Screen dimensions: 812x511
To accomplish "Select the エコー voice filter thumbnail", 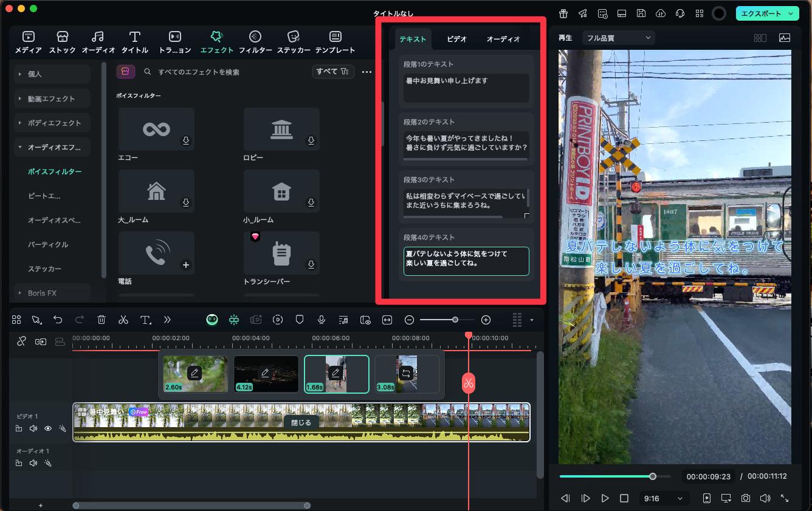I will tap(156, 129).
